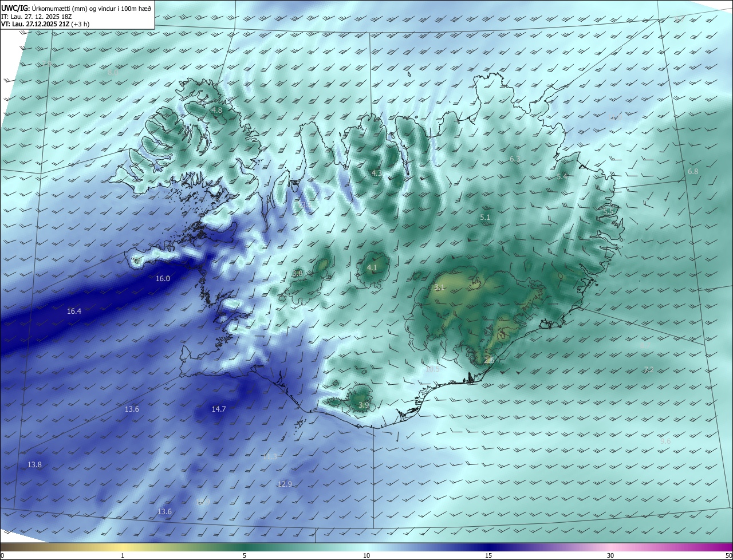Click the 12.9 value south of Iceland
Image resolution: width=733 pixels, height=560 pixels.
(x=285, y=484)
